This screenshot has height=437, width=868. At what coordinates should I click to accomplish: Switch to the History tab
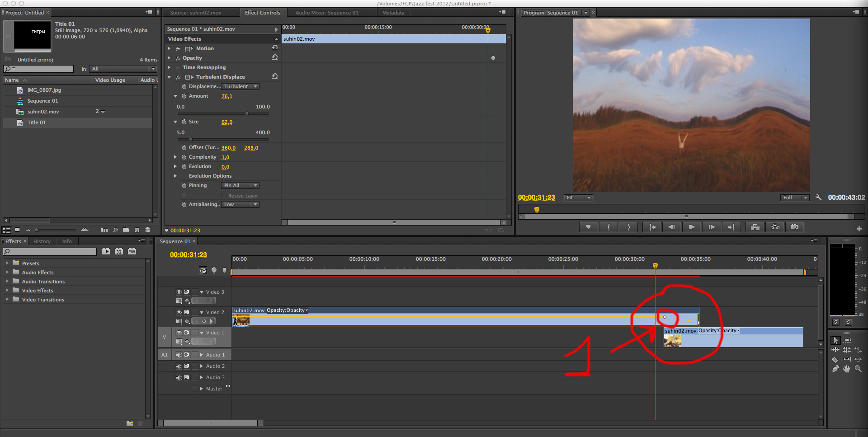click(x=42, y=241)
